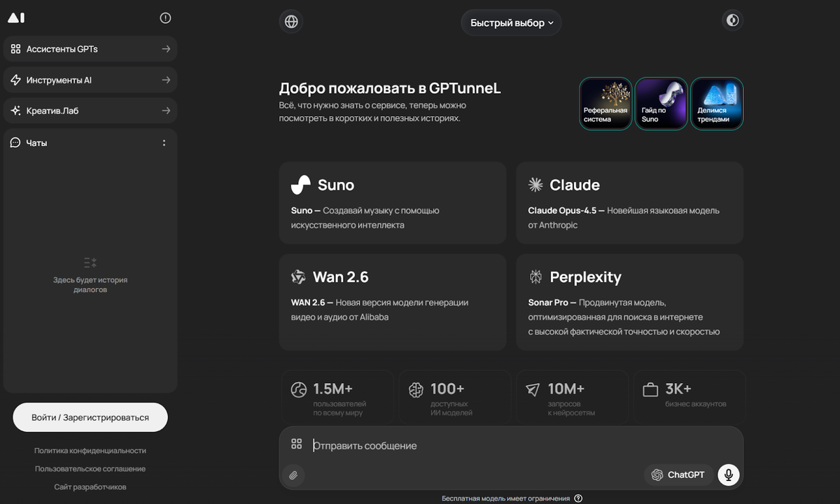840x504 pixels.
Task: Click the Чаты chat bubble icon
Action: pyautogui.click(x=15, y=143)
